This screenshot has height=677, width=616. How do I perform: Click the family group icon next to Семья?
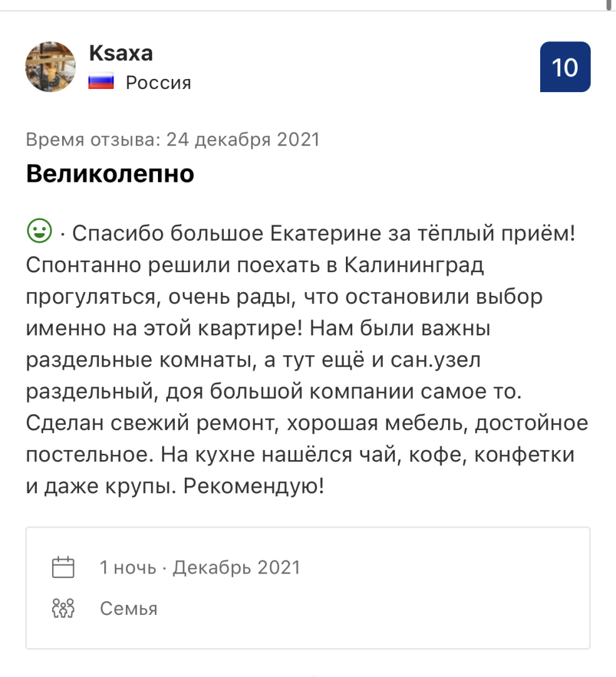tap(62, 607)
